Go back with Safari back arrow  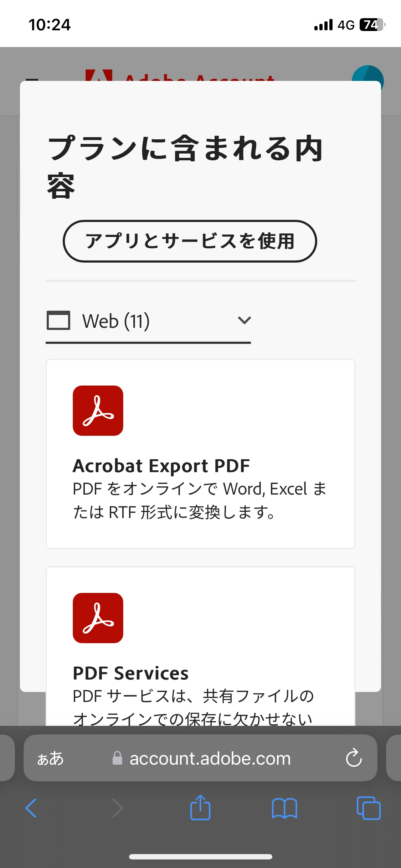click(31, 808)
